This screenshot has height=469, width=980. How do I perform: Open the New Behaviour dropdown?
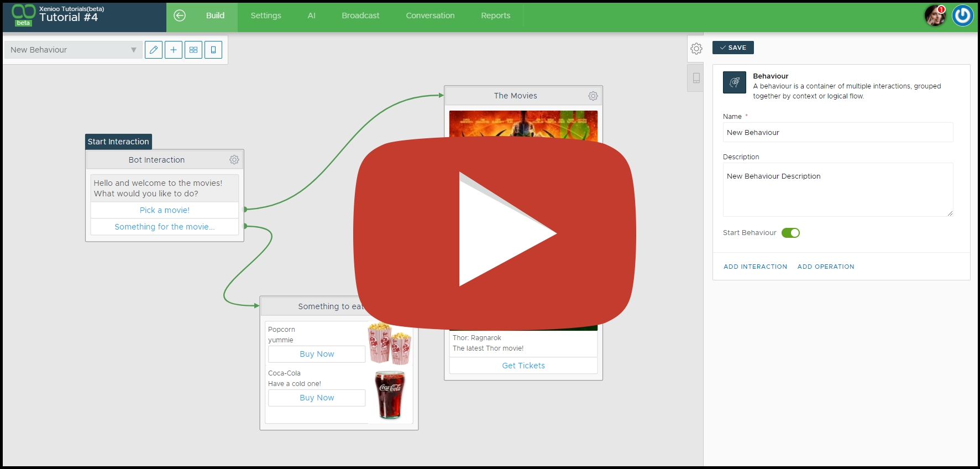(x=73, y=50)
